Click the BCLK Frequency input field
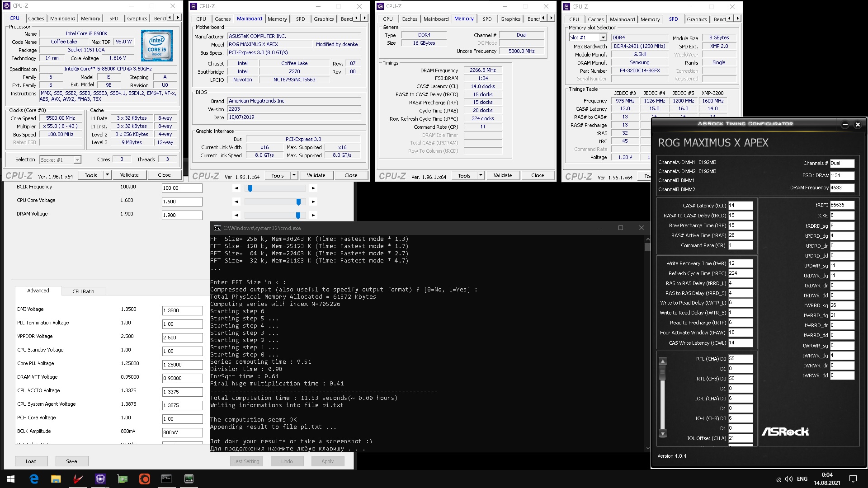 coord(182,188)
